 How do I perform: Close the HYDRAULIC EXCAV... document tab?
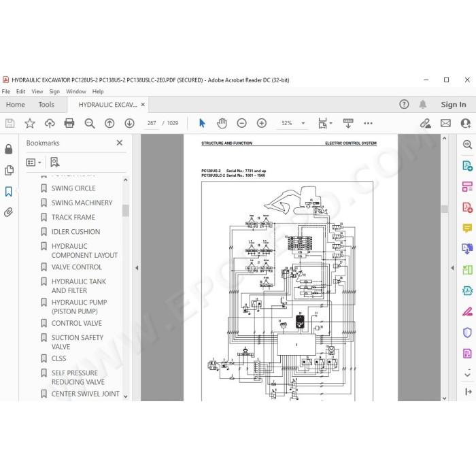143,105
